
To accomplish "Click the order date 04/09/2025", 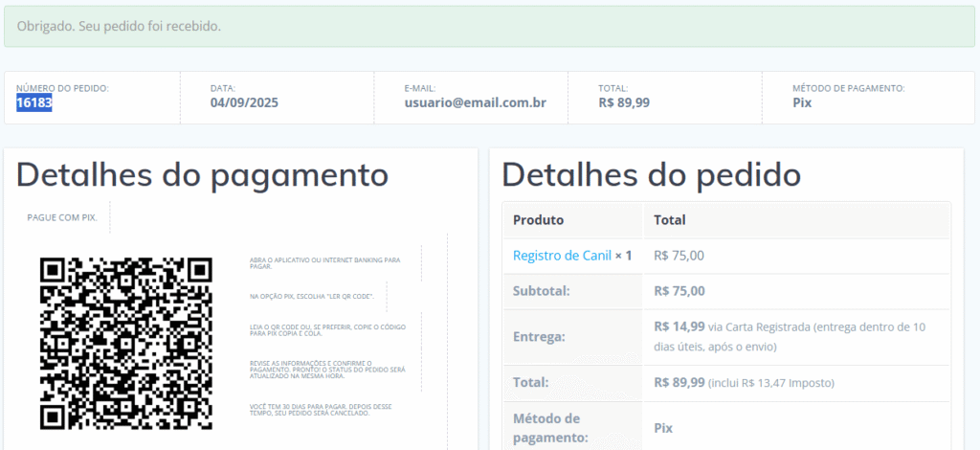I will [244, 103].
